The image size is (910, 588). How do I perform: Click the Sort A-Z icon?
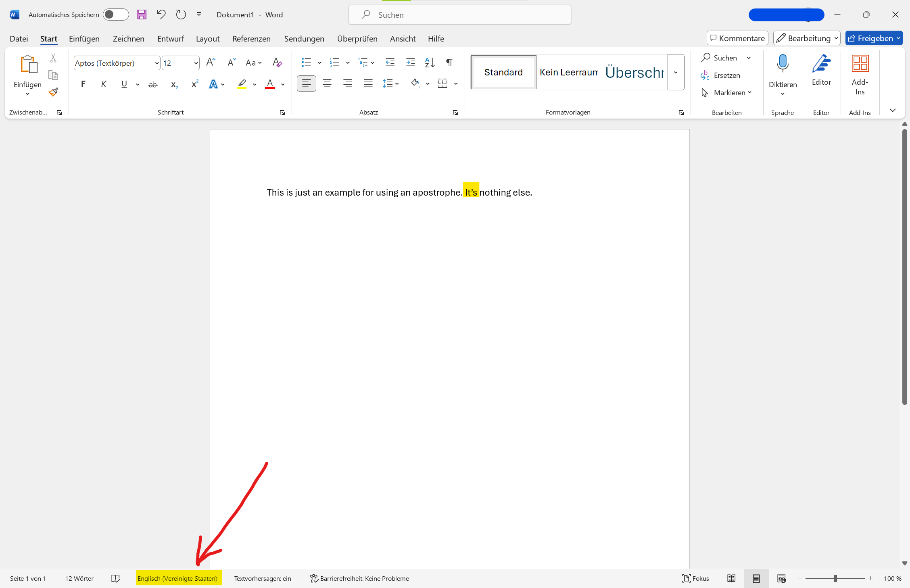[430, 63]
